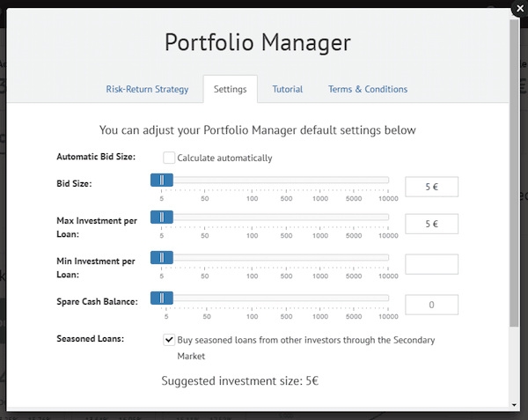The width and height of the screenshot is (528, 420).
Task: Open the Terms & Conditions tab
Action: pyautogui.click(x=367, y=89)
